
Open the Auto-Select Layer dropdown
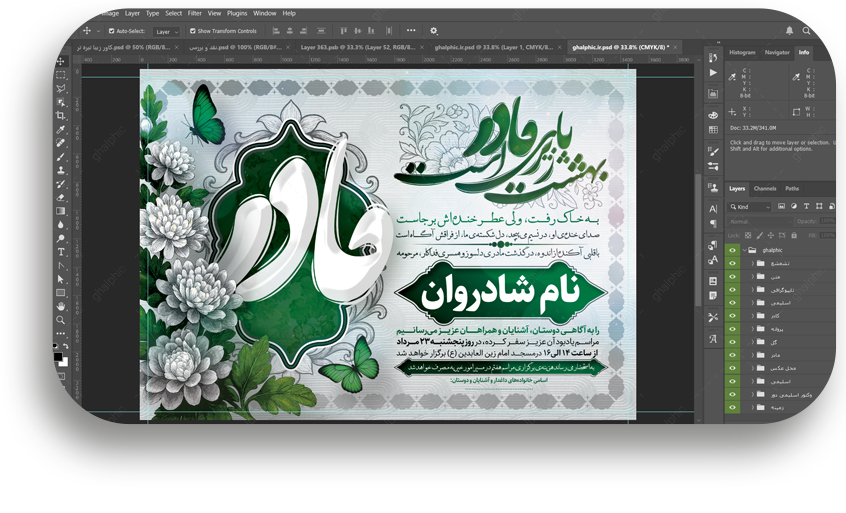coord(166,31)
